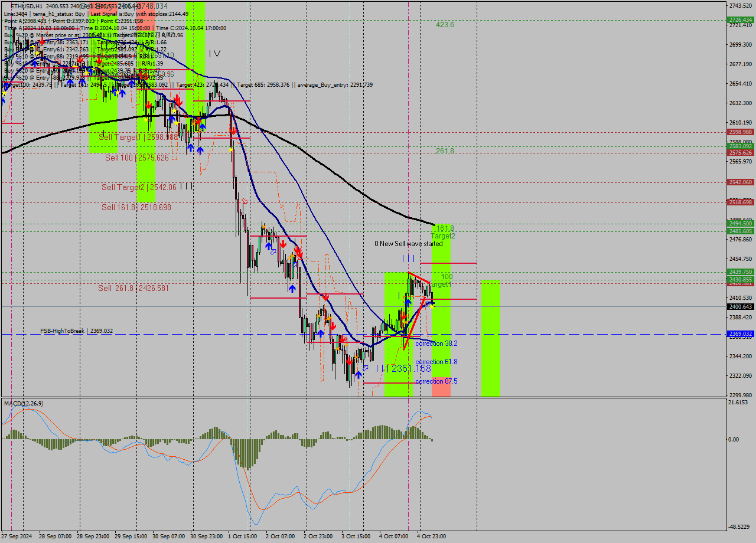The width and height of the screenshot is (756, 543).
Task: Click the '2 Oct 23:00' time axis label
Action: [x=318, y=537]
